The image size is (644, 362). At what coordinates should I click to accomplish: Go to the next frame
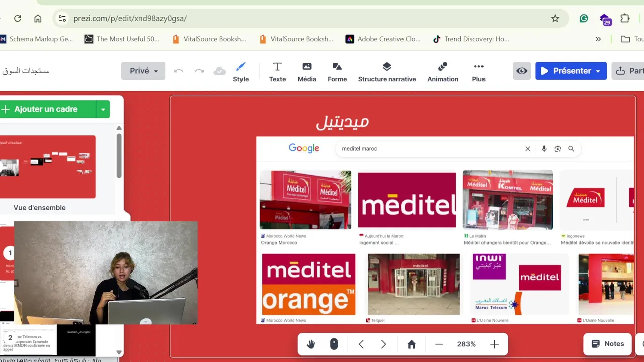[383, 344]
